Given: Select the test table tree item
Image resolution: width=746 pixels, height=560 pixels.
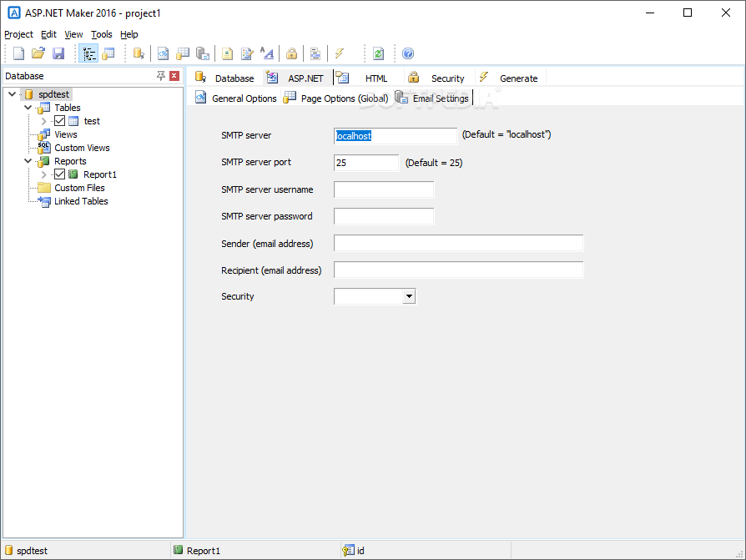Looking at the screenshot, I should (x=92, y=121).
